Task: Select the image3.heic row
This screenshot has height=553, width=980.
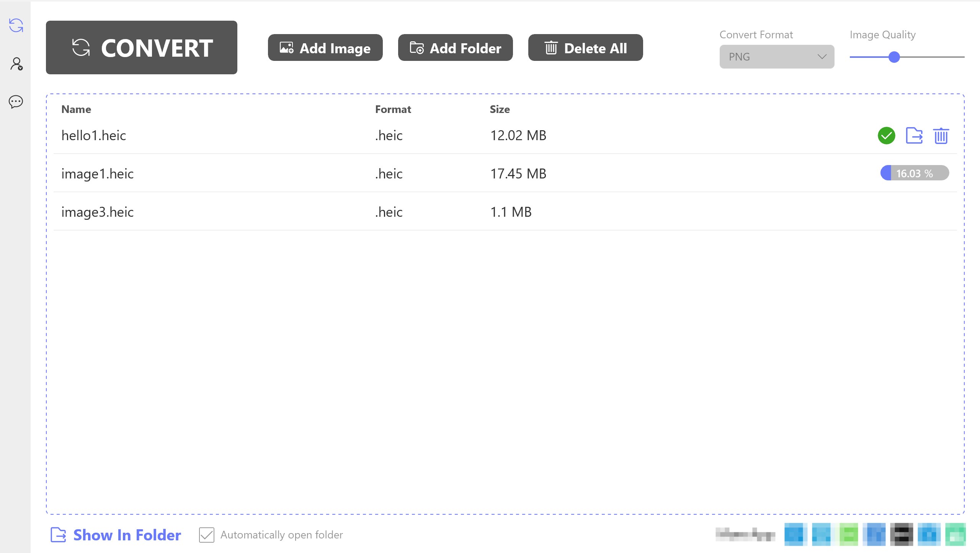Action: [x=268, y=212]
